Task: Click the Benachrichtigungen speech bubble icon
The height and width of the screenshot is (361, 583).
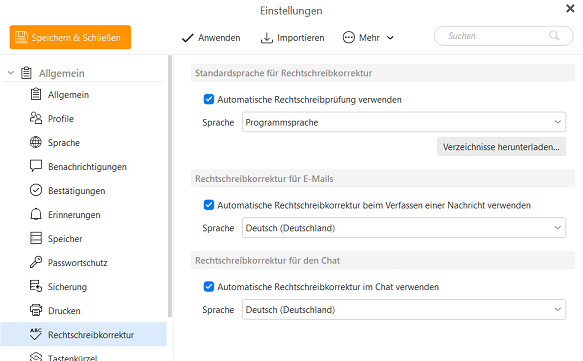Action: tap(36, 166)
